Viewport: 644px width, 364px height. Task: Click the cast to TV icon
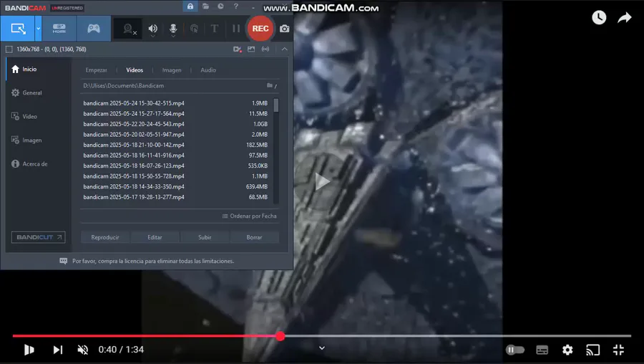(592, 350)
